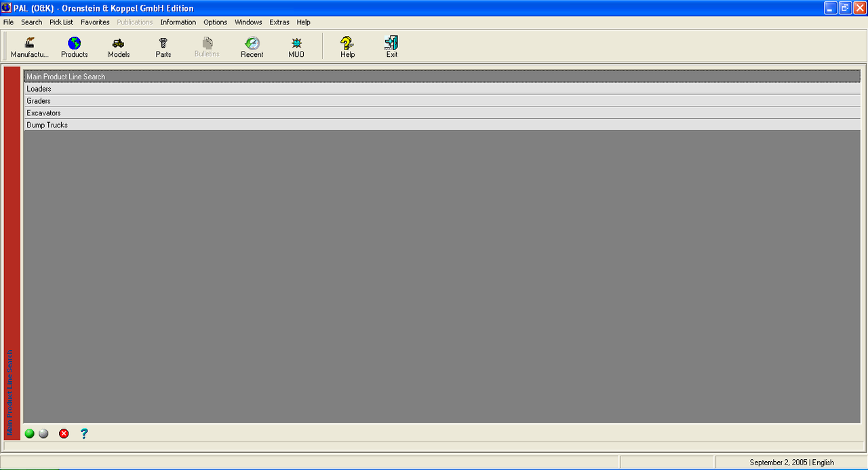Click the green circle button at bottom
Image resolution: width=868 pixels, height=470 pixels.
point(30,433)
